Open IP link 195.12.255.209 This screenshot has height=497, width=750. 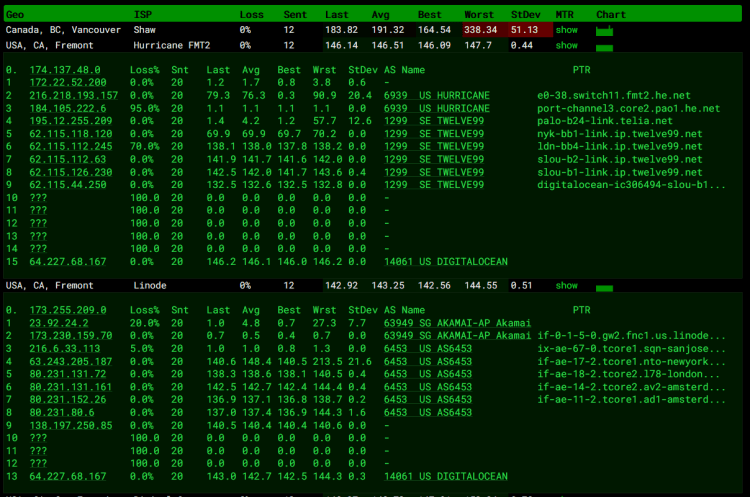point(71,121)
